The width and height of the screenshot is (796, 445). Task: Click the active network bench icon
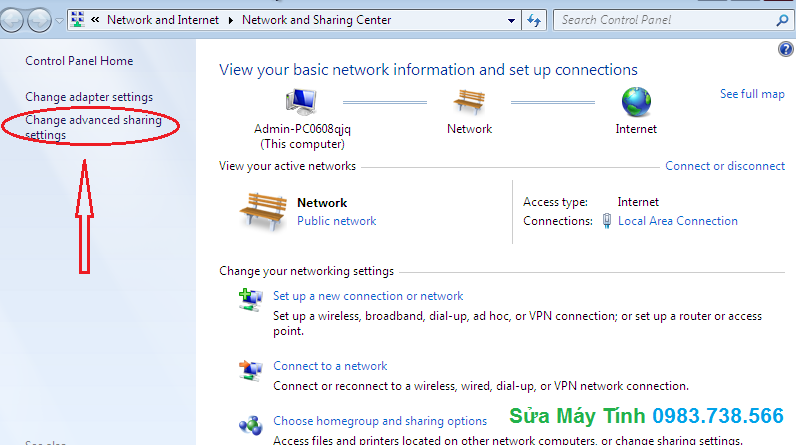tap(263, 211)
